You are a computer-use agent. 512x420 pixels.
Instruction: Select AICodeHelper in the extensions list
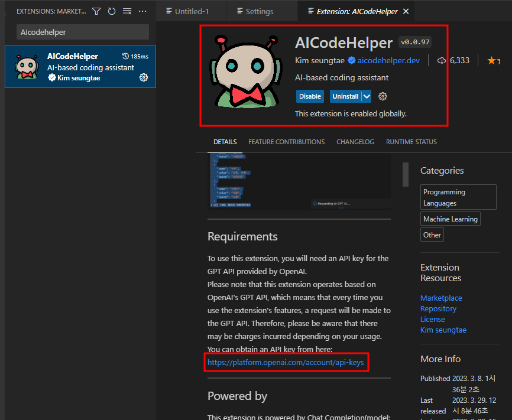coord(80,67)
